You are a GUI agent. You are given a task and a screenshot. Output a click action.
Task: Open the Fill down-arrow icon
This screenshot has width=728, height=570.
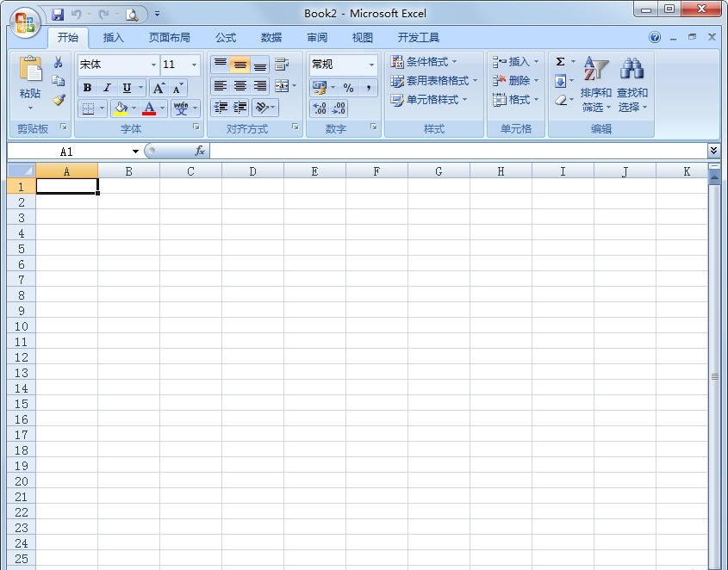560,81
